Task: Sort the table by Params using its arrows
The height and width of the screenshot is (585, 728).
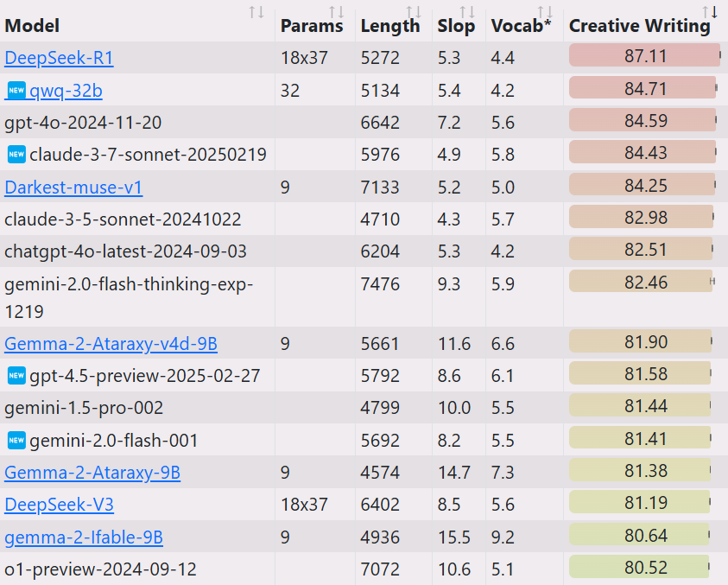Action: click(337, 12)
